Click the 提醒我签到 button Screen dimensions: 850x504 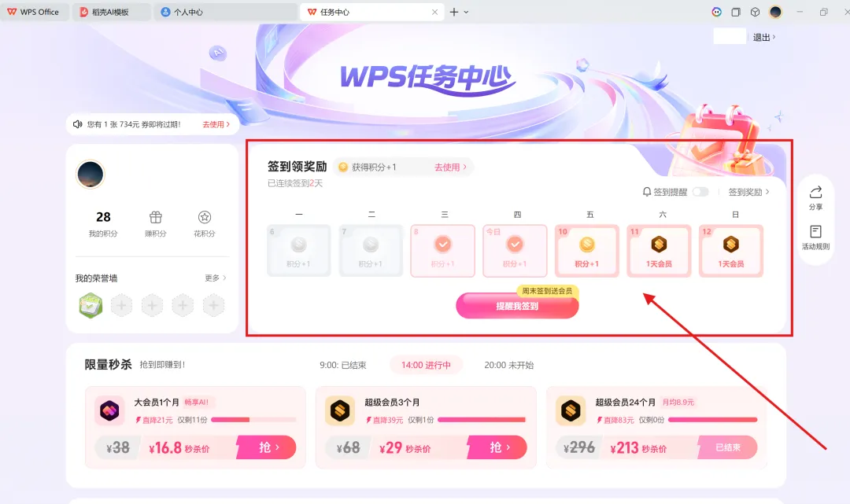pyautogui.click(x=517, y=306)
